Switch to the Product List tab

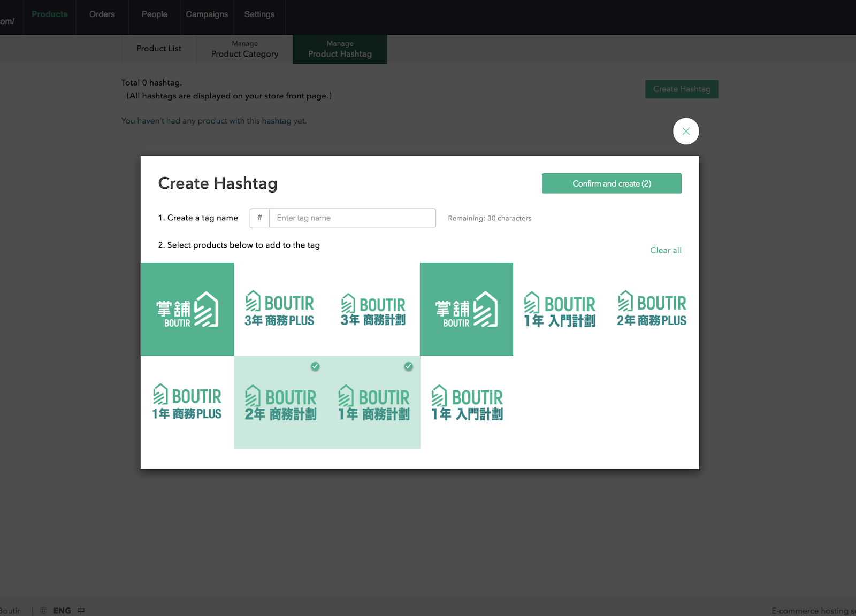pos(159,49)
